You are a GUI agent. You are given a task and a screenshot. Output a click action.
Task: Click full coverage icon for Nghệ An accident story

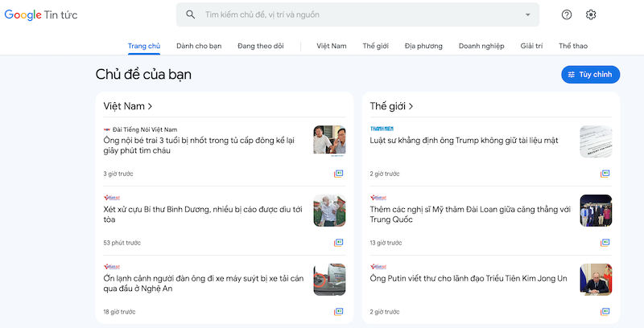tap(339, 311)
